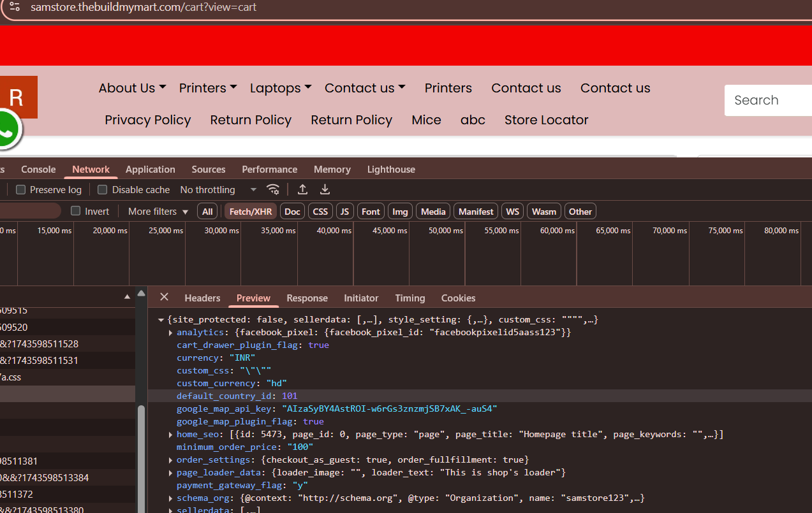Expand the Printers dropdown menu
The width and height of the screenshot is (812, 513).
tap(208, 88)
